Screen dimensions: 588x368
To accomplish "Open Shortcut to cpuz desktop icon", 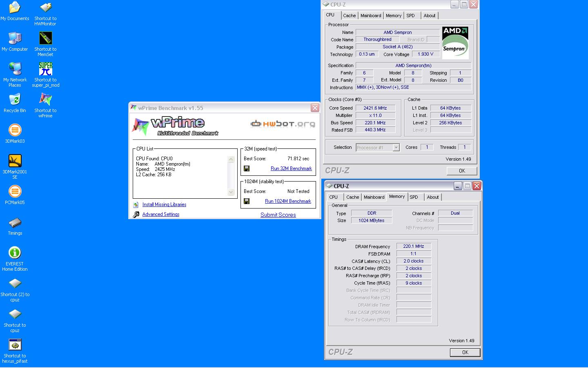I will 15,320.
